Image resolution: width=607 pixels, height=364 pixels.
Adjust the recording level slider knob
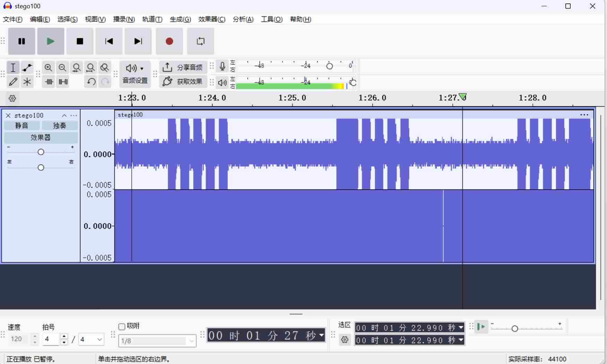click(330, 66)
